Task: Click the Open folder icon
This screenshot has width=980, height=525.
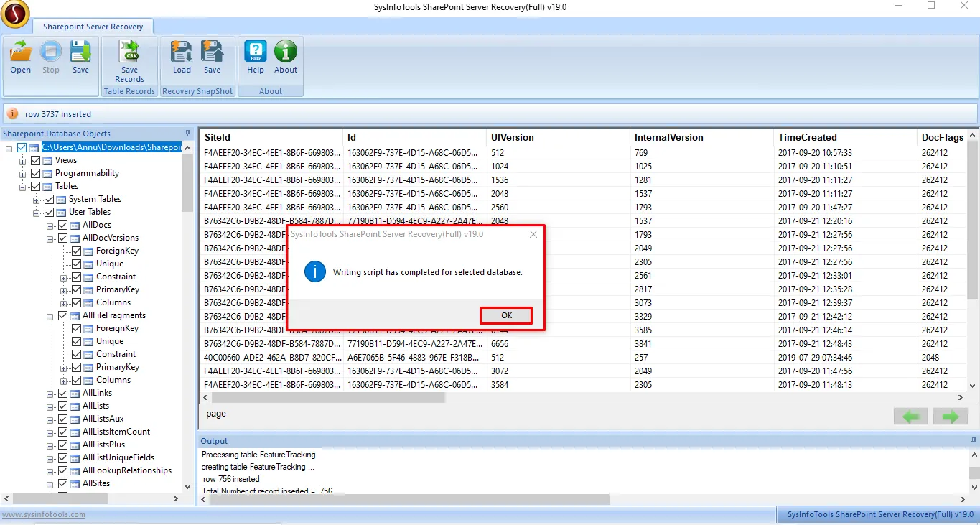Action: [20, 52]
